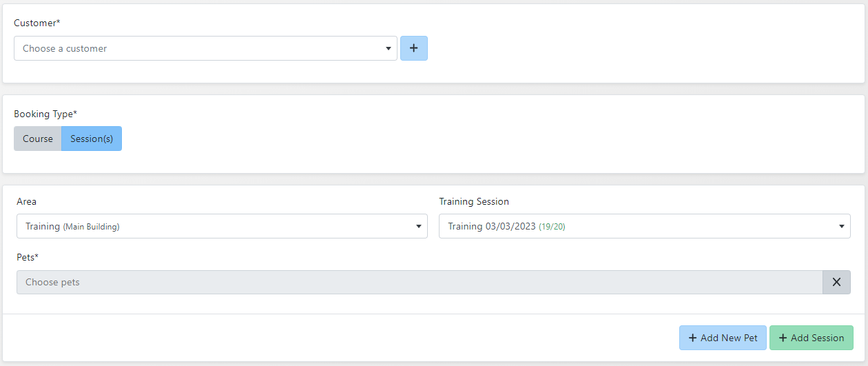Click the Pets field label

[28, 257]
